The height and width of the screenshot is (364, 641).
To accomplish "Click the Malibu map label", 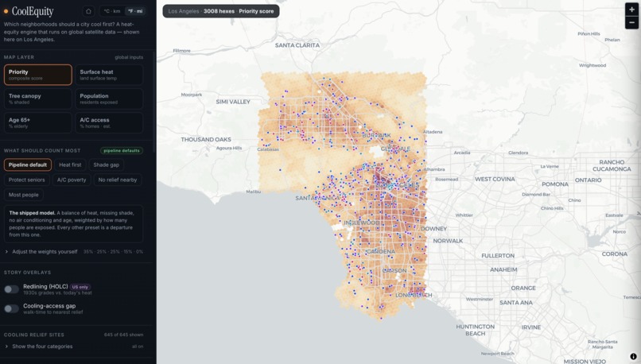I will point(254,192).
